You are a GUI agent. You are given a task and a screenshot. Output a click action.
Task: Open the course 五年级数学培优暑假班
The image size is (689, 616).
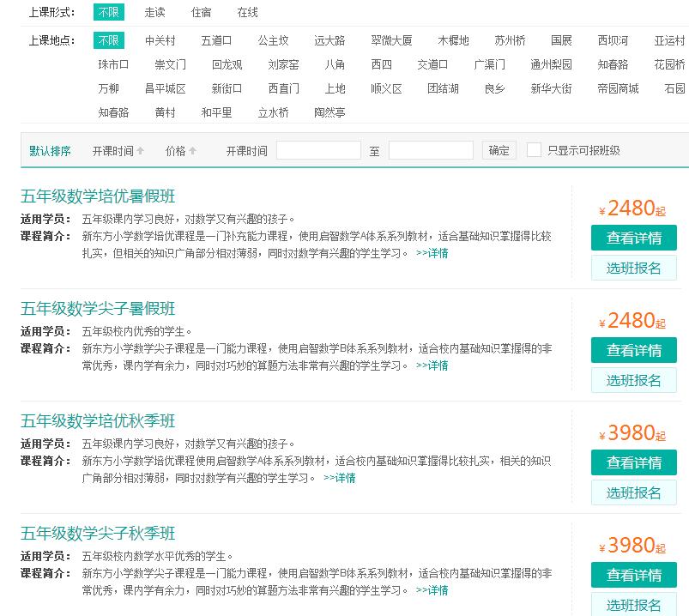click(x=97, y=196)
